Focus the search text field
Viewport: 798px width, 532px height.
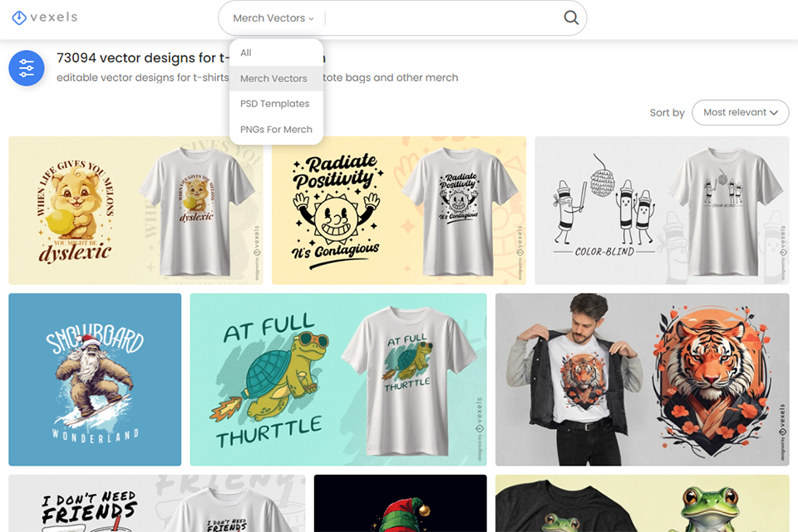coord(443,18)
